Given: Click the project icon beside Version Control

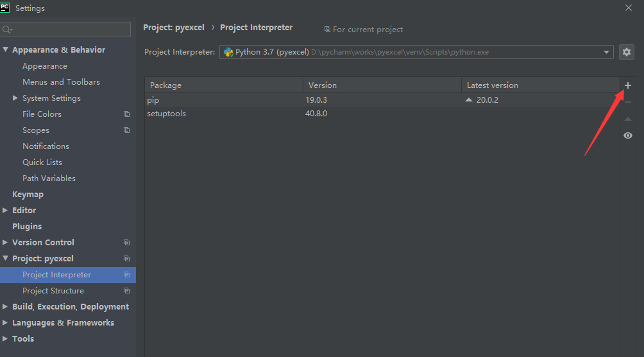Looking at the screenshot, I should 126,243.
